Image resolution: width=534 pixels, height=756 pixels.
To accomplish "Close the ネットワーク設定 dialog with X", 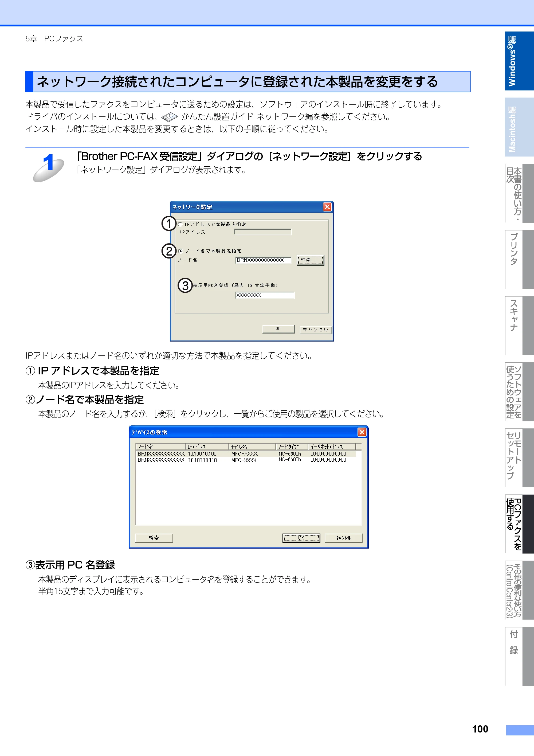I will (x=327, y=207).
